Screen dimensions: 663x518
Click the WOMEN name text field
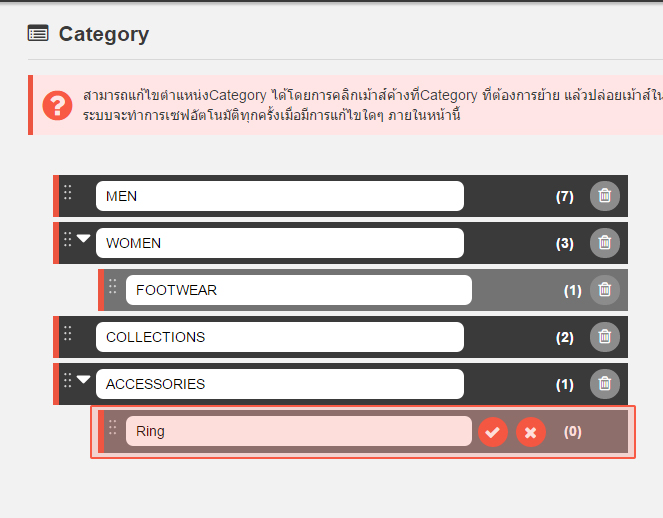280,243
